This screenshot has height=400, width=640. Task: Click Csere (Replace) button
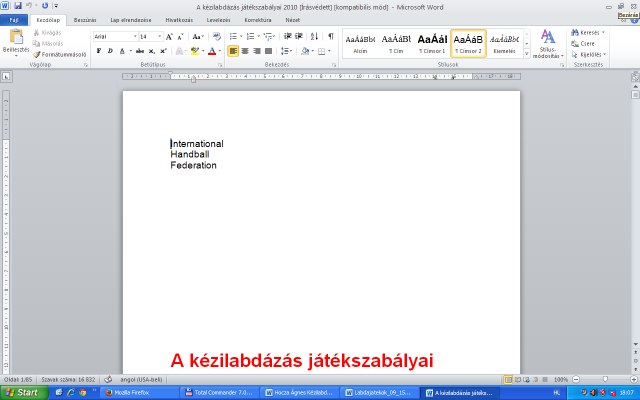[x=583, y=43]
